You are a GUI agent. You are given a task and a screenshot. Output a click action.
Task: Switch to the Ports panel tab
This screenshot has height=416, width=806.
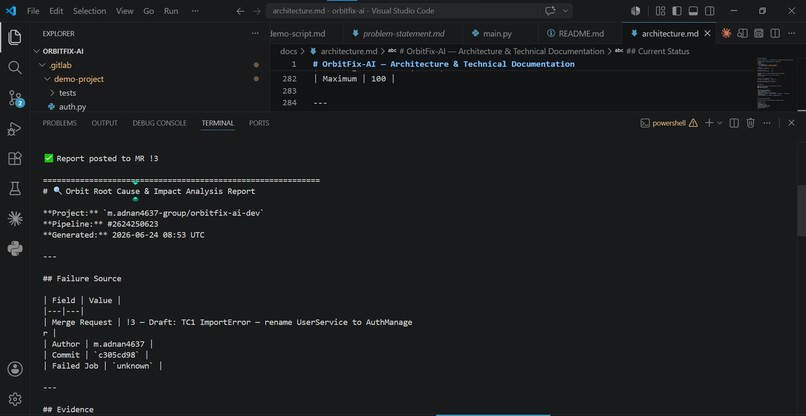coord(259,123)
